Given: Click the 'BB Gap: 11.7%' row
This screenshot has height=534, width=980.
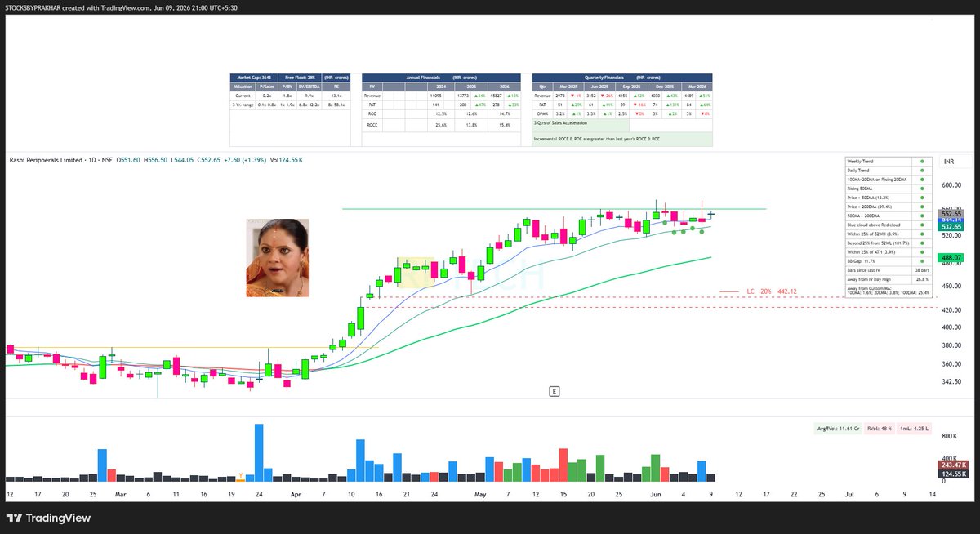Looking at the screenshot, I should click(889, 261).
